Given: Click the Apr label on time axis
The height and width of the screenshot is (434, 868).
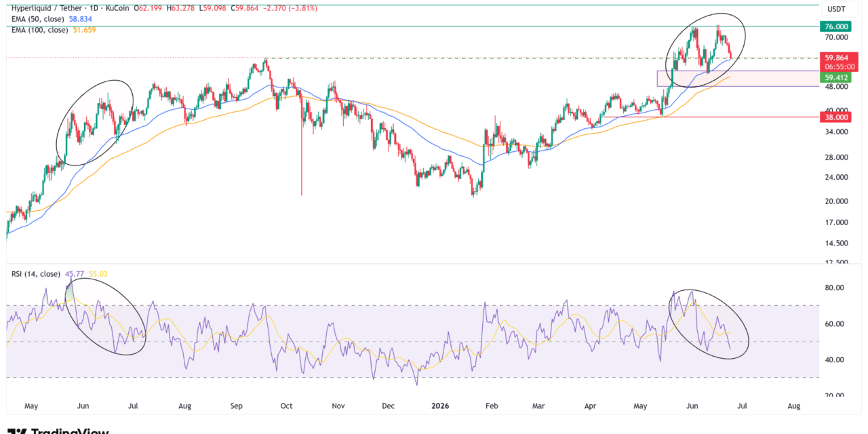Looking at the screenshot, I should [590, 406].
